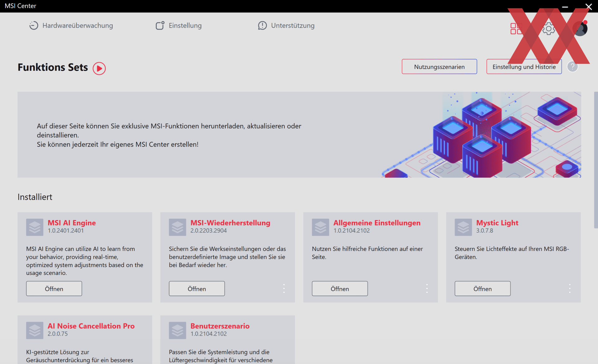Click the vertical scrollbar thumb

tap(596, 160)
